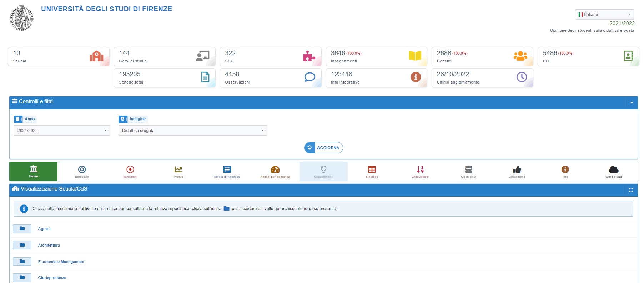Click the SSD puzzle piece icon
This screenshot has height=283, width=644.
click(309, 56)
